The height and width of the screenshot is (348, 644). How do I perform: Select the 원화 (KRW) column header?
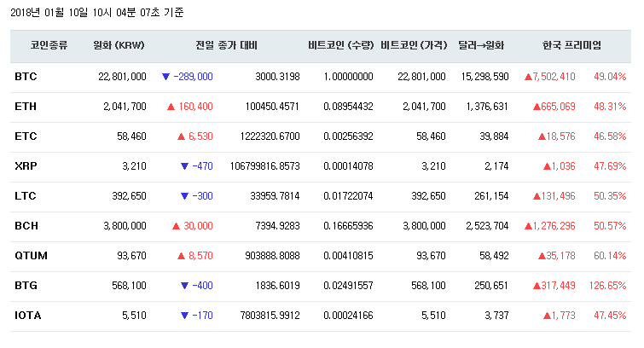pyautogui.click(x=118, y=45)
